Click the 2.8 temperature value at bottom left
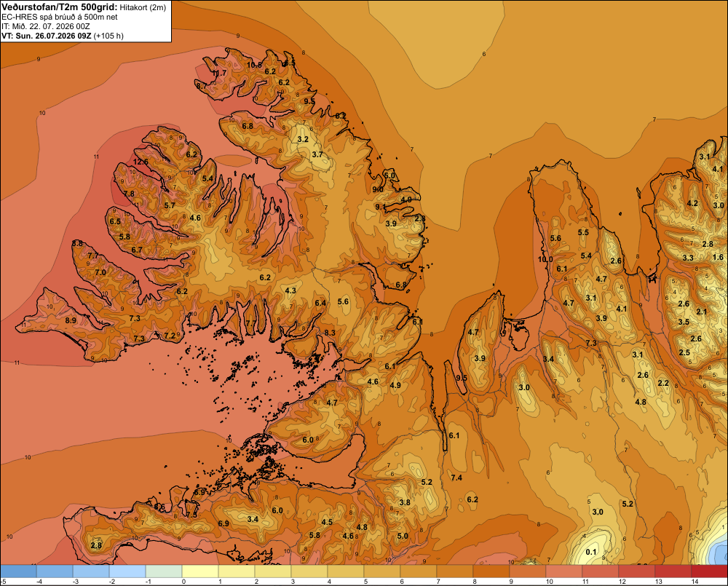The image size is (728, 586). pos(96,545)
